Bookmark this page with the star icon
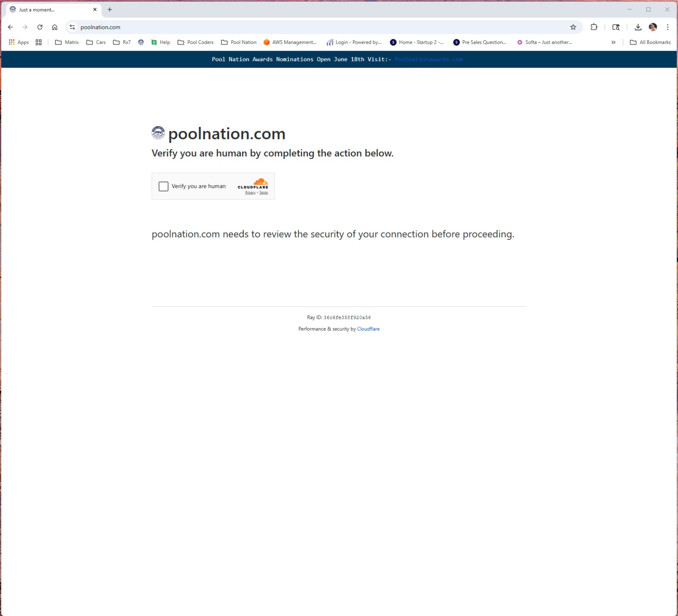This screenshot has width=678, height=616. 573,27
